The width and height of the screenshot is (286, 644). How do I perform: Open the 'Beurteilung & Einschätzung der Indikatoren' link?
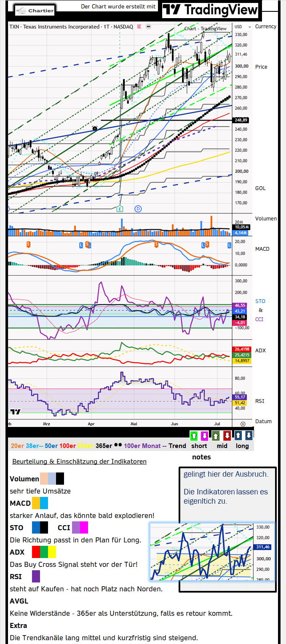click(x=79, y=462)
